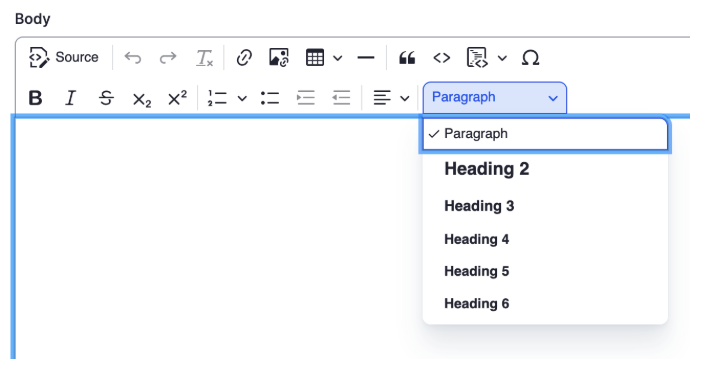Toggle italic formatting

(x=71, y=98)
